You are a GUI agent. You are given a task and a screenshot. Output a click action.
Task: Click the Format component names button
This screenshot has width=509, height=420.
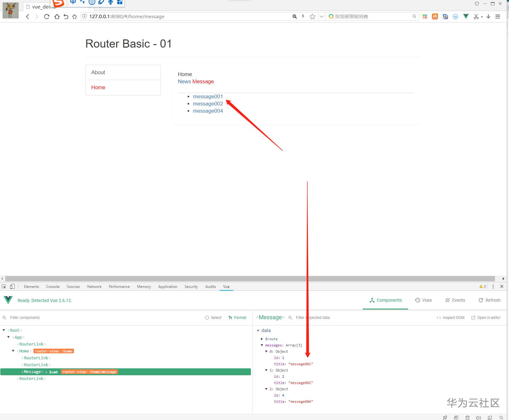237,318
